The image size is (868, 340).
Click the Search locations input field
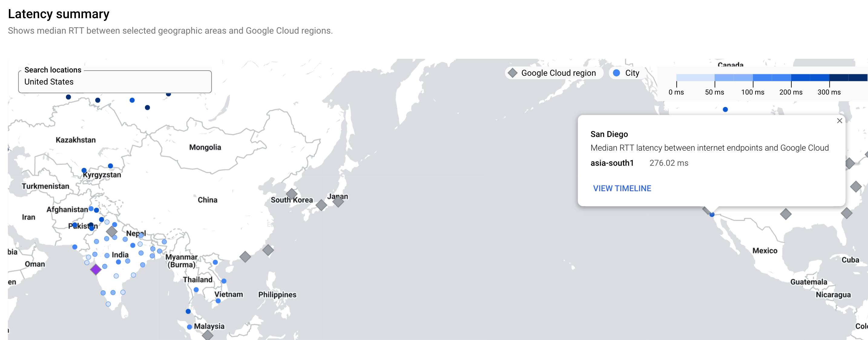(115, 82)
